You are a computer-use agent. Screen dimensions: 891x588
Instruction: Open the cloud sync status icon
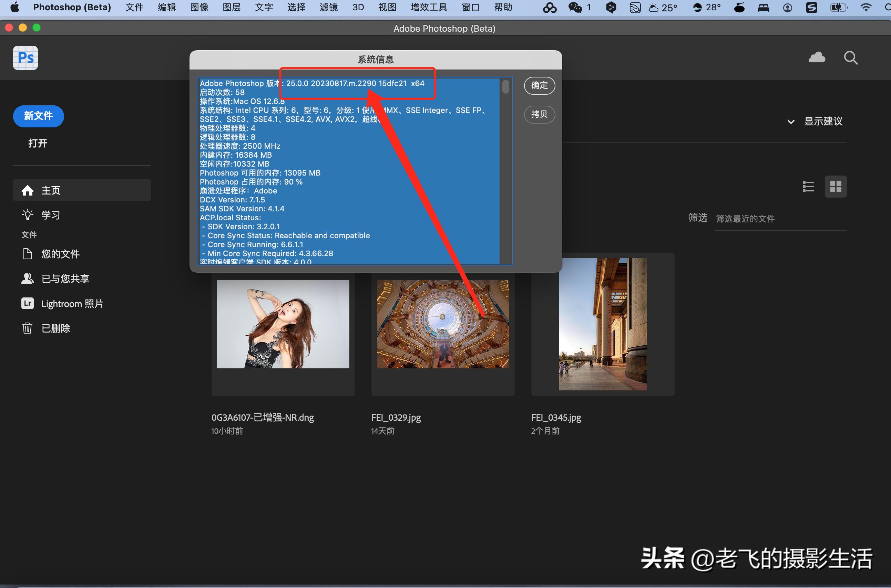point(817,58)
